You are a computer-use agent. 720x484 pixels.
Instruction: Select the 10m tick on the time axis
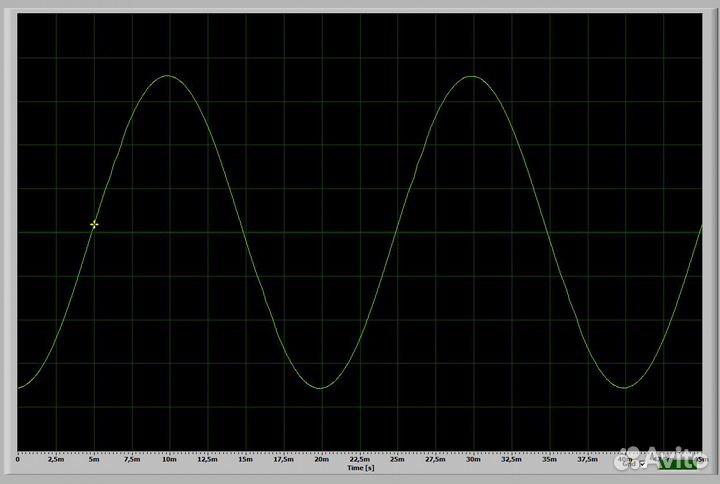coord(170,459)
